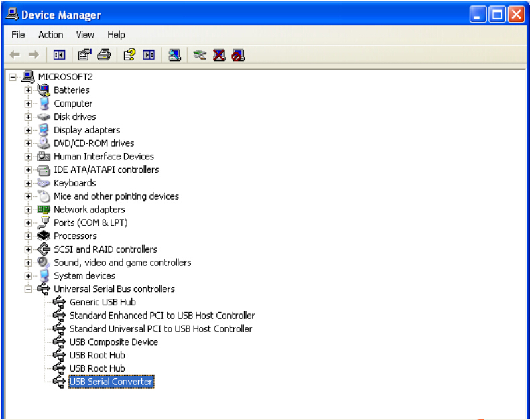Click the Print toolbar icon
Screen dimensions: 530x420
pyautogui.click(x=104, y=54)
